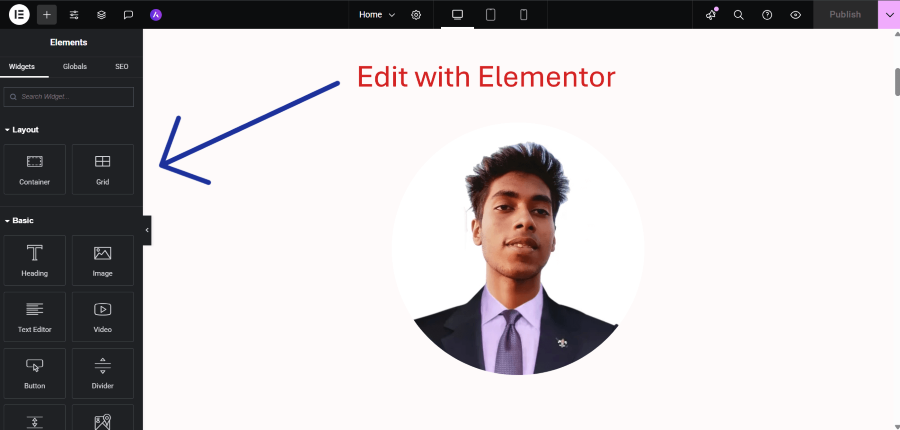This screenshot has height=430, width=900.
Task: Click the purple Astra icon
Action: (x=156, y=15)
